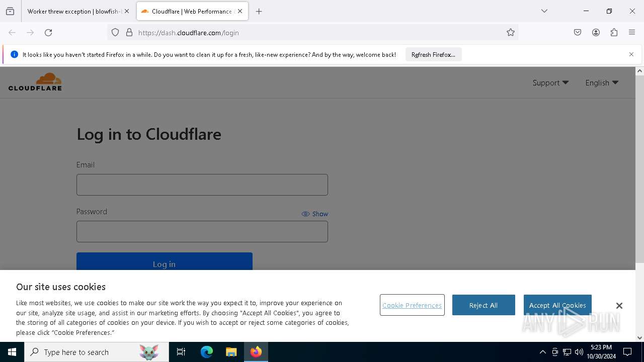Show hidden system tray icons
The height and width of the screenshot is (362, 644).
pyautogui.click(x=542, y=352)
